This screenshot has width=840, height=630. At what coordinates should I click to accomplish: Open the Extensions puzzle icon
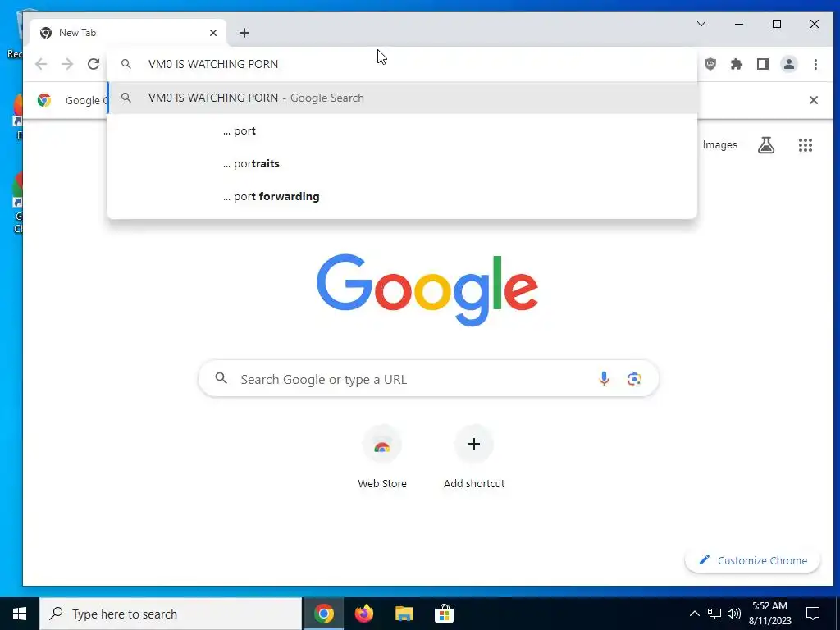coord(737,64)
